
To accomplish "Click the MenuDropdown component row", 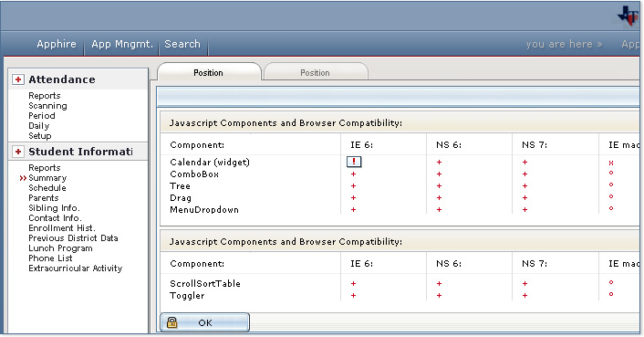I will click(204, 210).
